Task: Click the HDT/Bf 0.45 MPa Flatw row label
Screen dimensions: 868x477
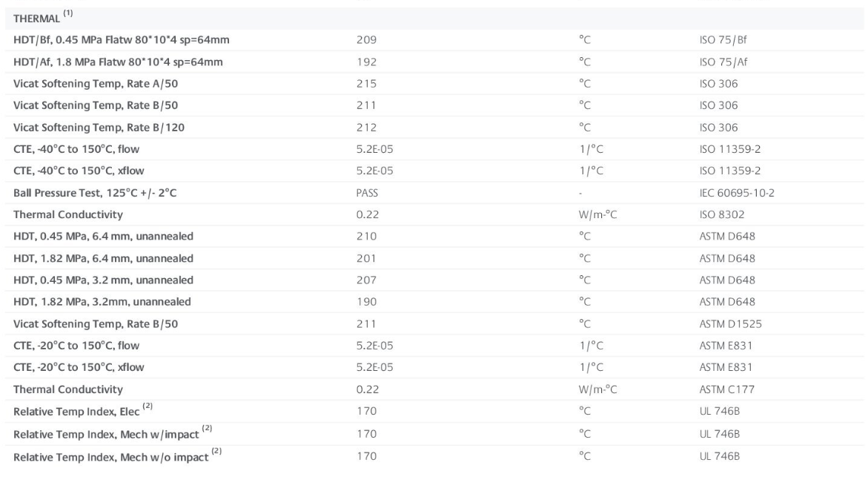Action: 122,40
